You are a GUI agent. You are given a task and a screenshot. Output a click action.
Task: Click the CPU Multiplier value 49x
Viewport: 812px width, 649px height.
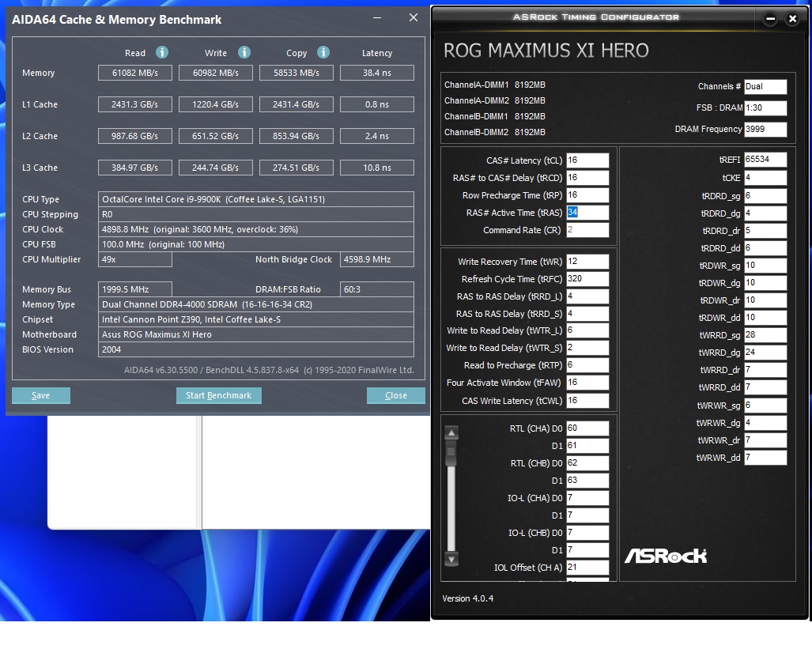[135, 259]
